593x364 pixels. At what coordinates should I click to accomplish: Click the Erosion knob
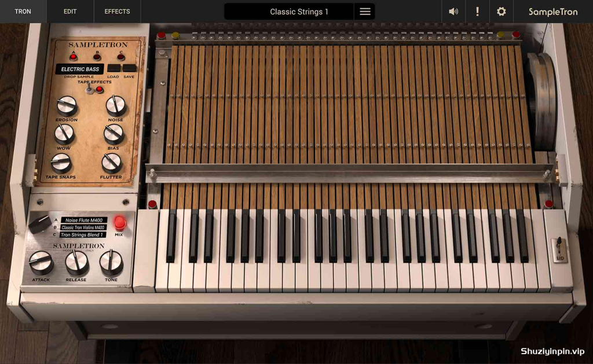pyautogui.click(x=67, y=106)
